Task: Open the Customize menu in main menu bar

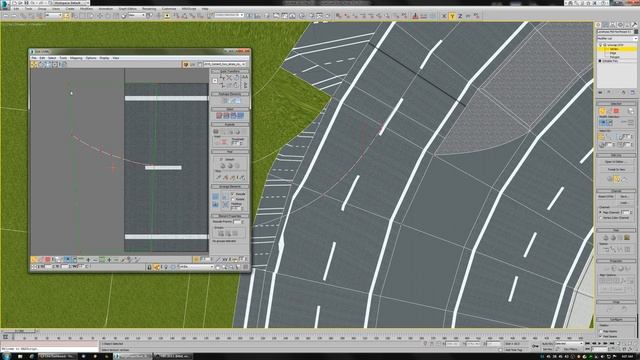Action: coord(169,9)
